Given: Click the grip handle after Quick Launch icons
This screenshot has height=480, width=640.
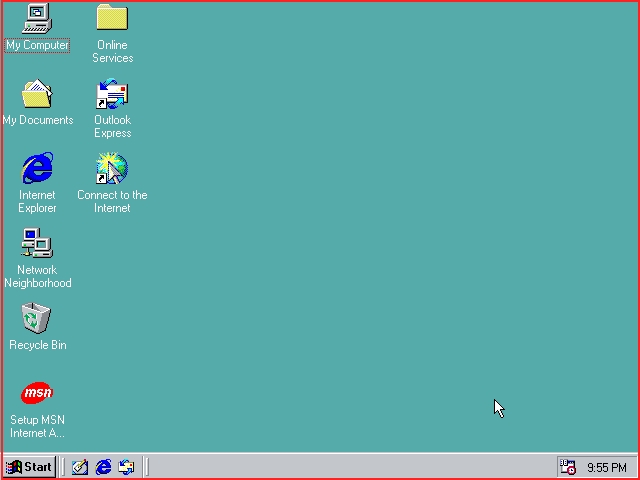Looking at the screenshot, I should tap(146, 467).
